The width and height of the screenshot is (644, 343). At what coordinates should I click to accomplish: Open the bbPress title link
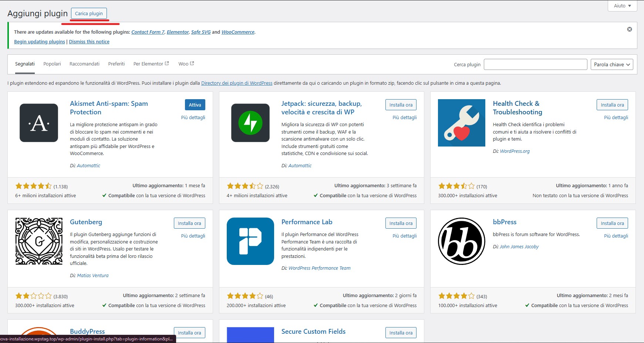[x=505, y=222]
